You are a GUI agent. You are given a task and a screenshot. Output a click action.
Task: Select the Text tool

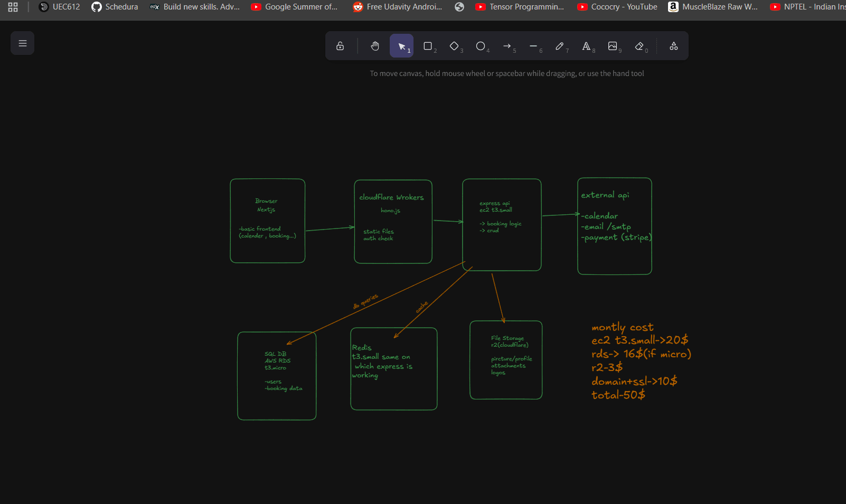click(587, 46)
